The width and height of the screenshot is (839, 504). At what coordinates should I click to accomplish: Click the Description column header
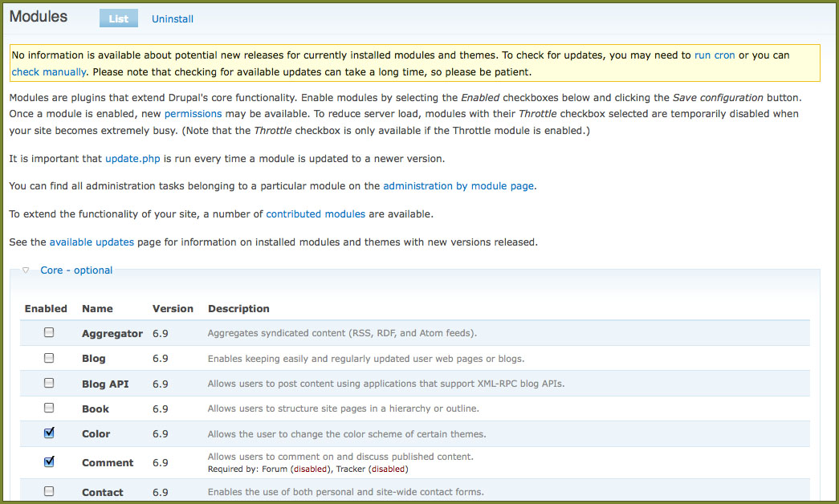[238, 308]
